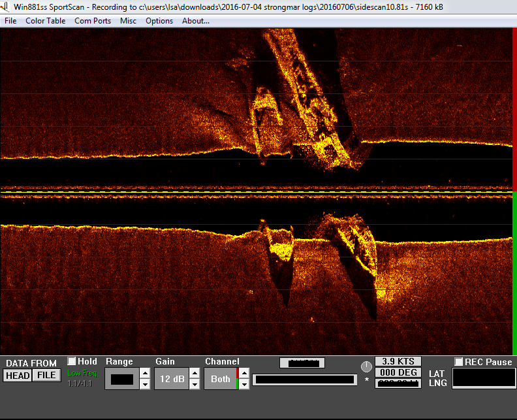The height and width of the screenshot is (420, 517).
Task: Click the Win881ss application title icon
Action: click(6, 7)
